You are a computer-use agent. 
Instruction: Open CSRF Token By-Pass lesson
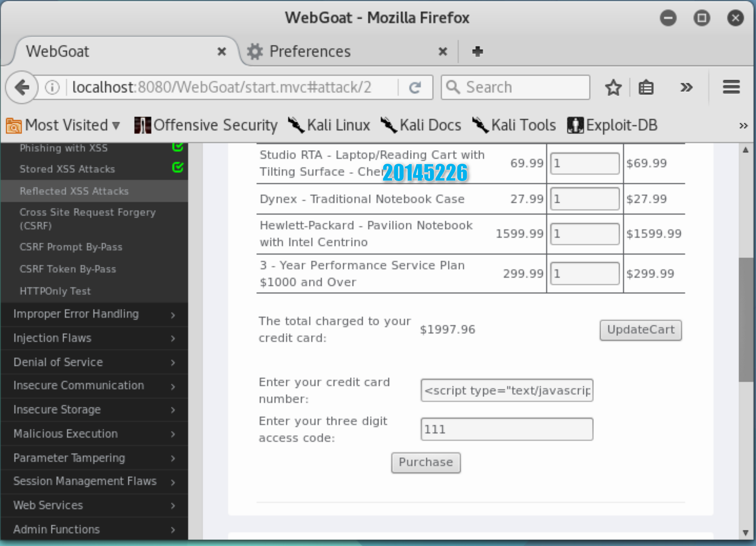68,269
